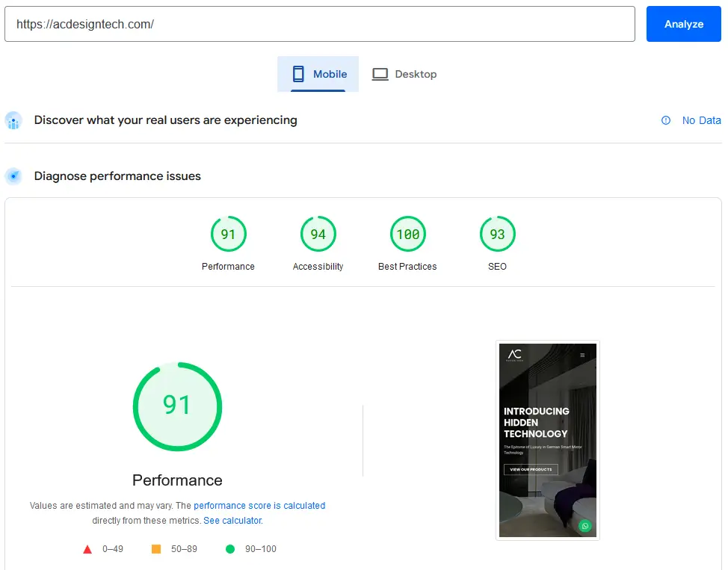Click the WhatsApp icon in the screenshot
Viewport: 728px width, 570px height.
point(584,526)
